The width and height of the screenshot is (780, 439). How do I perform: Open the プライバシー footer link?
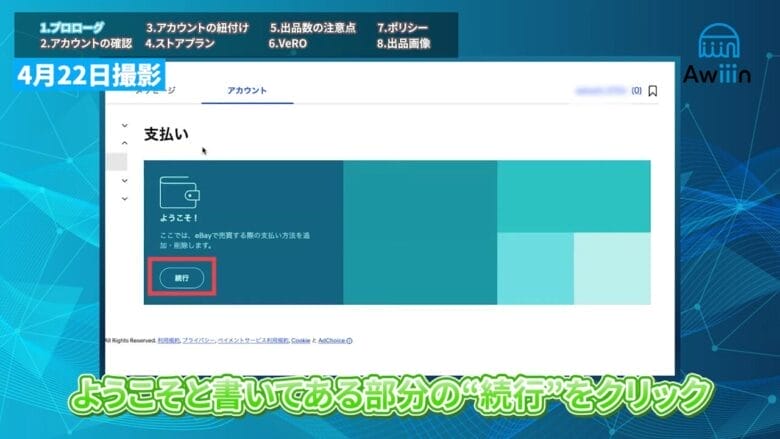coord(198,341)
